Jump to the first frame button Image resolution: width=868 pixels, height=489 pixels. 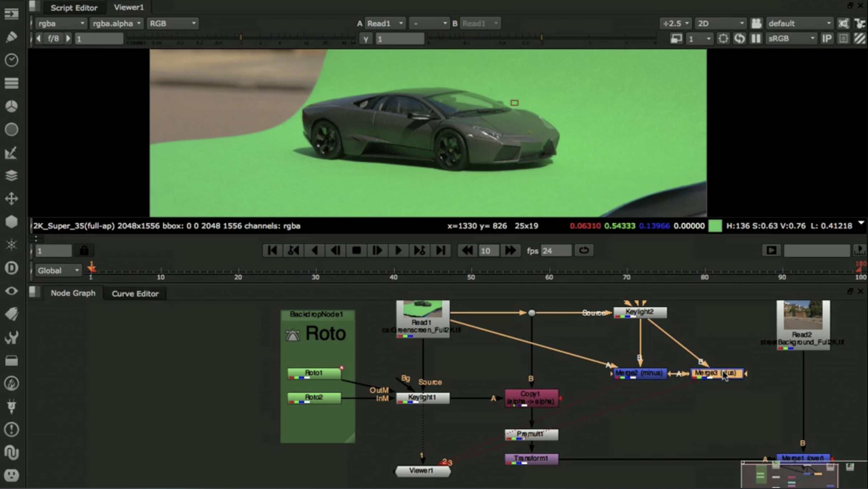tap(272, 250)
